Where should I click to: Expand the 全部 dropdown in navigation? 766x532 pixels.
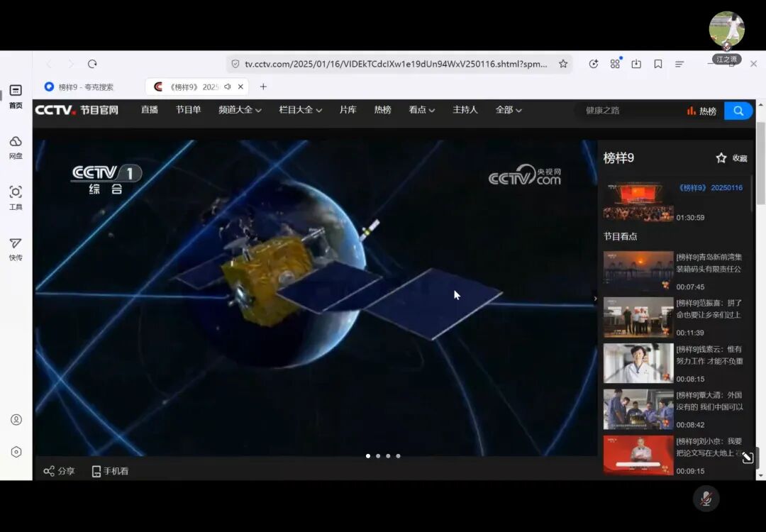(x=509, y=110)
